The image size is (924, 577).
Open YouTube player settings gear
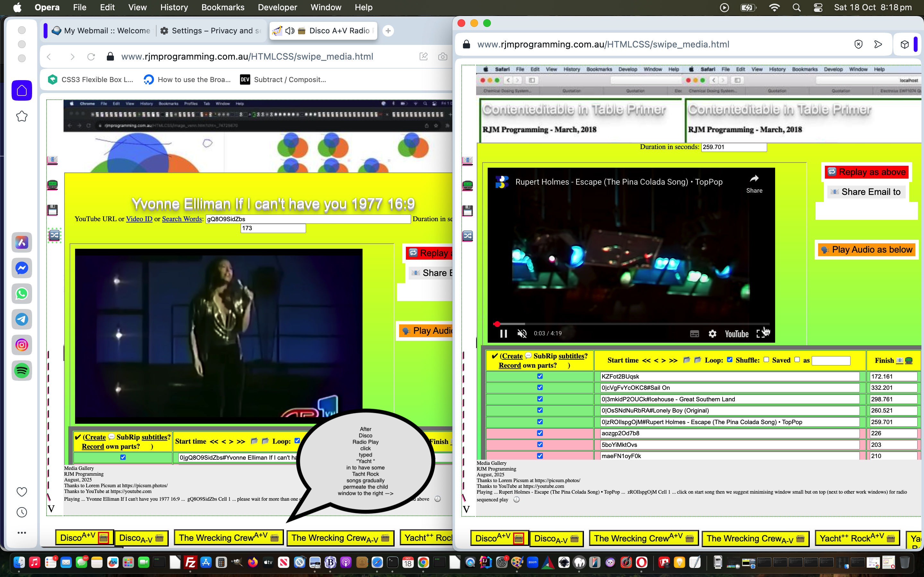click(712, 333)
